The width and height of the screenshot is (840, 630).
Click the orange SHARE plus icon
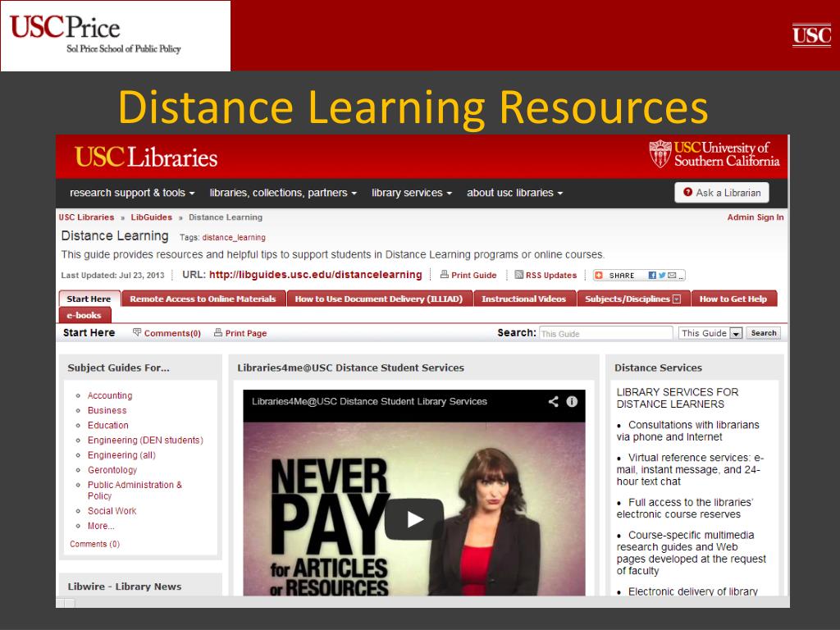coord(599,276)
